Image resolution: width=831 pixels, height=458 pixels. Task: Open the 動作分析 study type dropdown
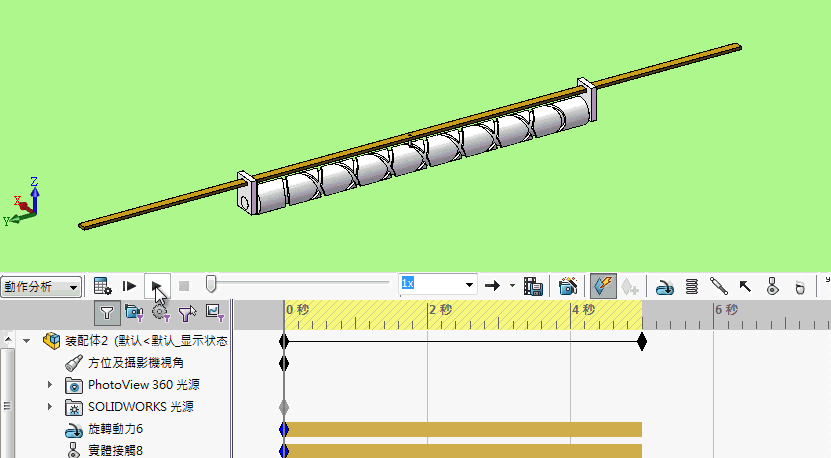point(41,287)
